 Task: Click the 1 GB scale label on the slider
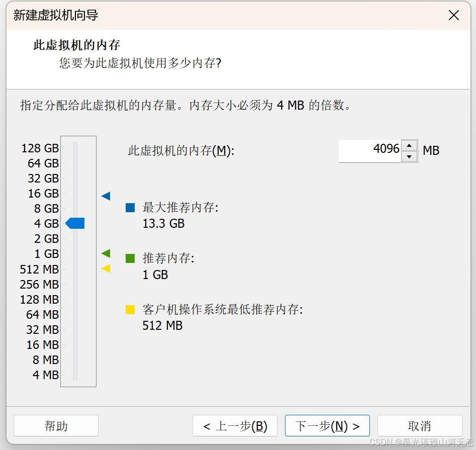[x=46, y=254]
